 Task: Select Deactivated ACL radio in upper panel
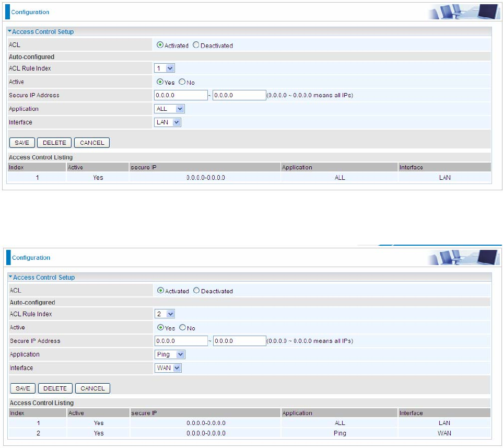point(196,45)
